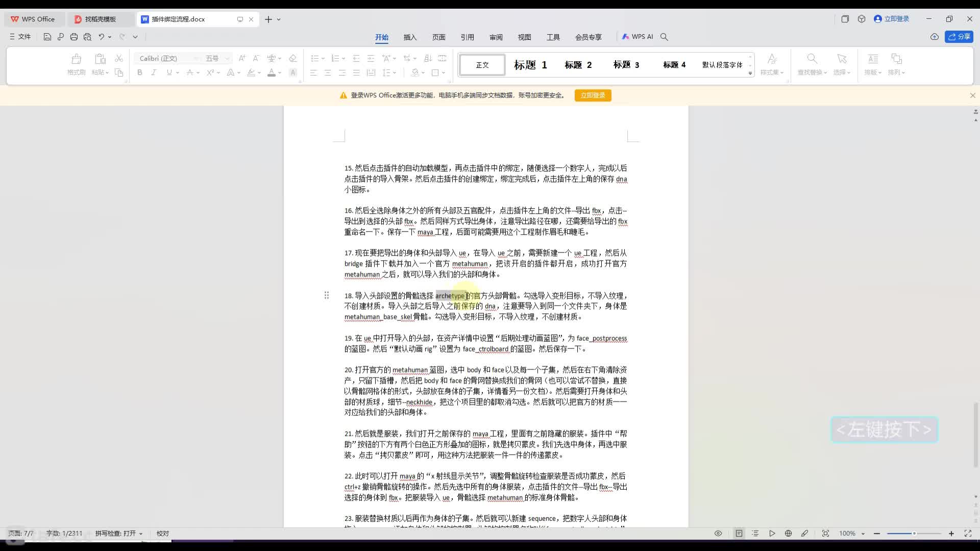Click the 分享 share button
Image resolution: width=980 pixels, height=551 pixels.
point(959,37)
